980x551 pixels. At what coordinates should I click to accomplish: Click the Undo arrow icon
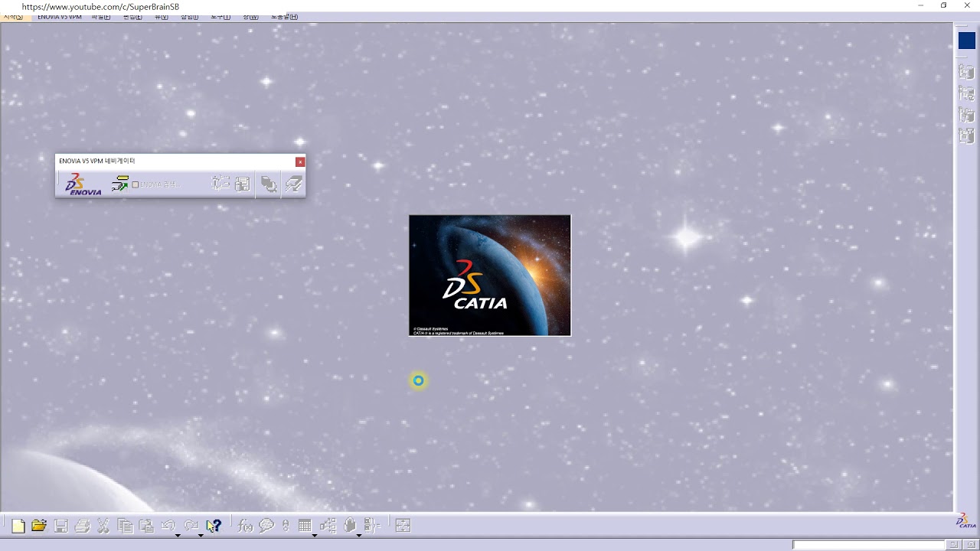pyautogui.click(x=168, y=526)
